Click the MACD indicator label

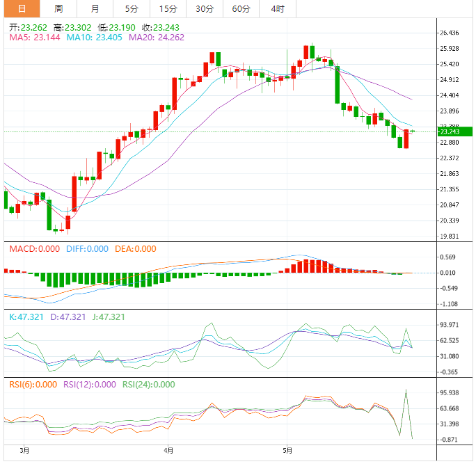tap(33, 249)
